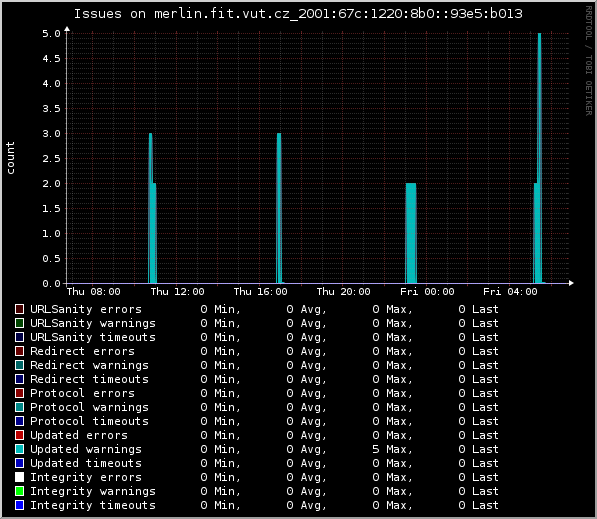Click the Integrity errors white swatch

coord(19,477)
